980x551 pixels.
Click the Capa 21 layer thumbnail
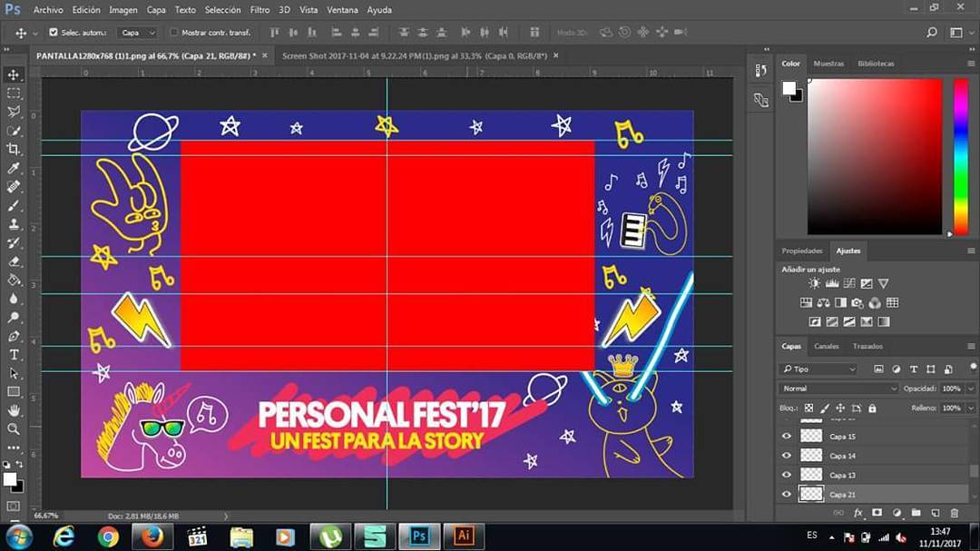click(811, 495)
